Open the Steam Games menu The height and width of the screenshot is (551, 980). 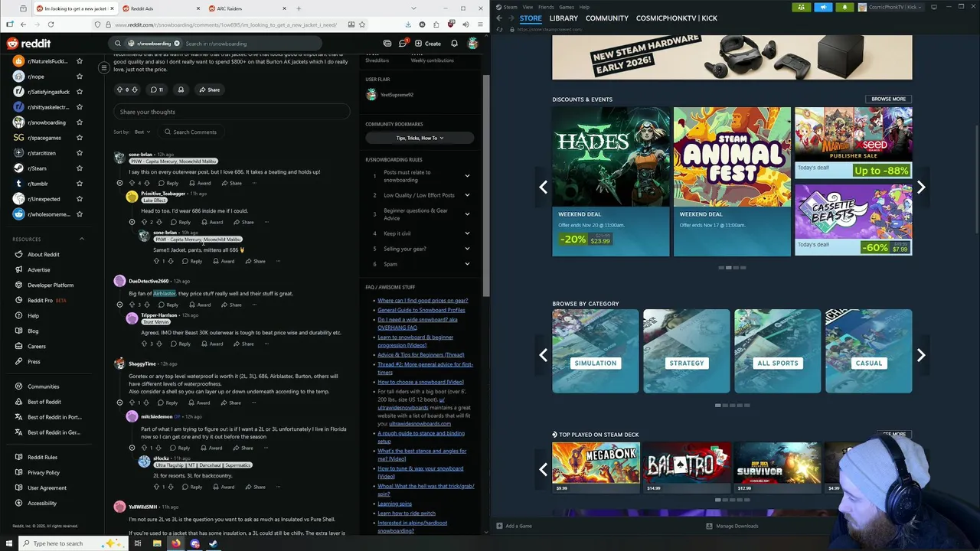point(567,7)
